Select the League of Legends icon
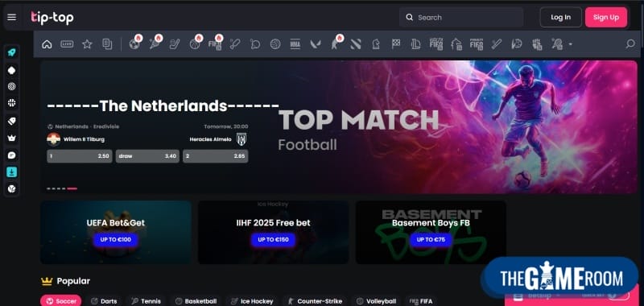644x306 pixels. 415,44
